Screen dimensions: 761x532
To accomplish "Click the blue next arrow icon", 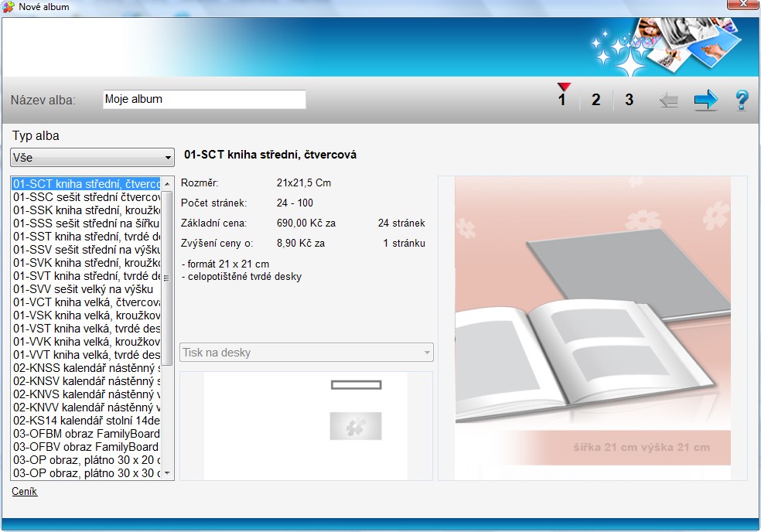I will [x=705, y=100].
